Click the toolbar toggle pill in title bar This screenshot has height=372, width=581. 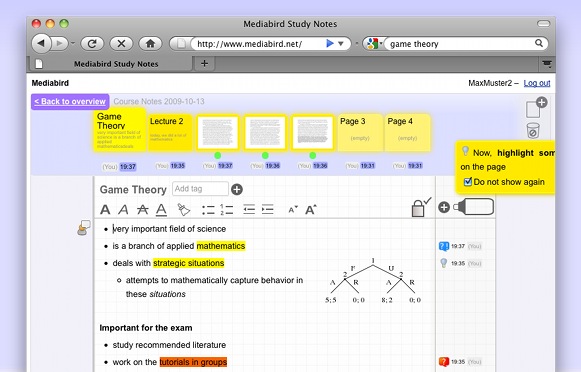point(543,24)
